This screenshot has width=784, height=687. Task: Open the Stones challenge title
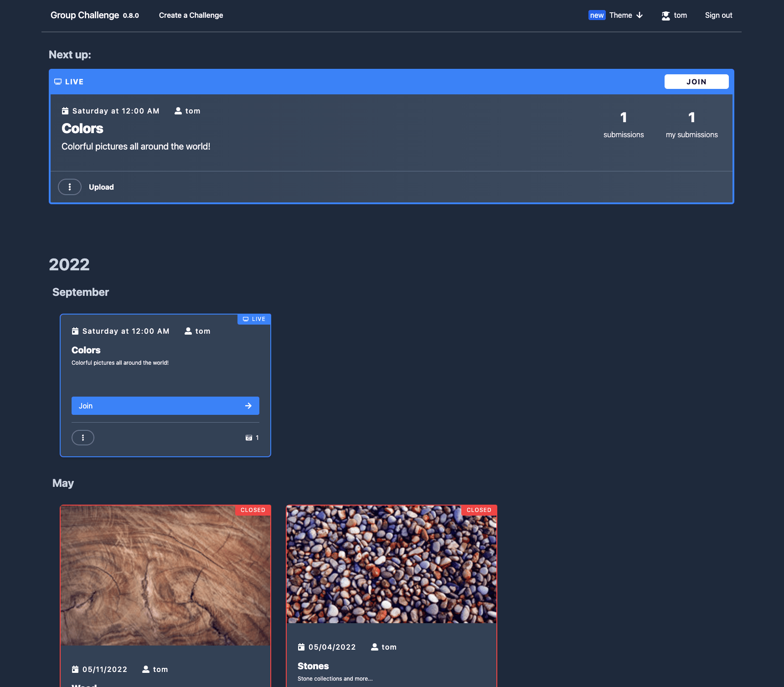click(x=313, y=666)
